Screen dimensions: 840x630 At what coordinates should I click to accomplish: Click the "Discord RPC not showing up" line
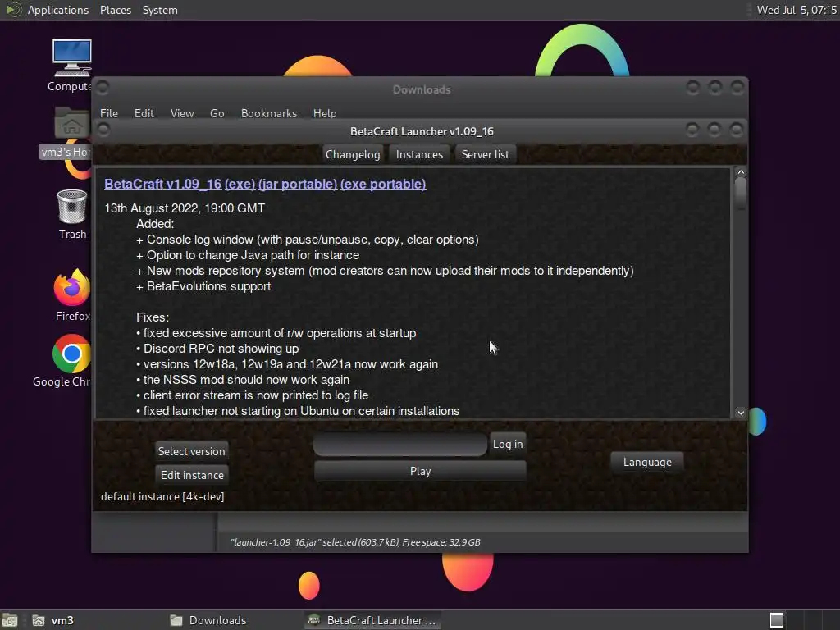pyautogui.click(x=217, y=348)
